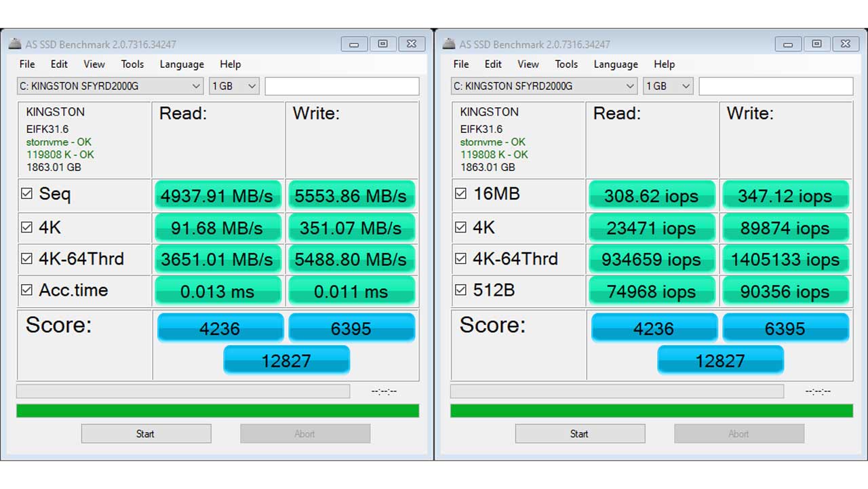
Task: Uncheck the 16MB test checkbox
Action: tap(460, 193)
